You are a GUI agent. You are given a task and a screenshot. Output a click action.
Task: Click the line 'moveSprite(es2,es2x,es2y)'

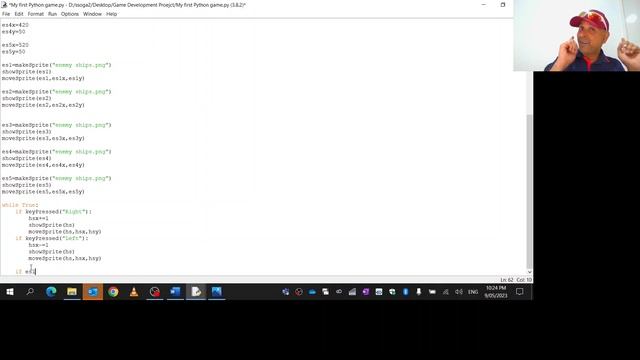43,105
